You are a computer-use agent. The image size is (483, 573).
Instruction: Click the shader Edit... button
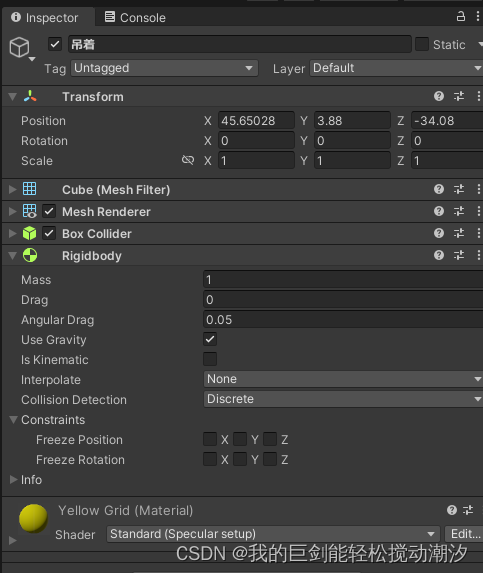click(x=464, y=534)
